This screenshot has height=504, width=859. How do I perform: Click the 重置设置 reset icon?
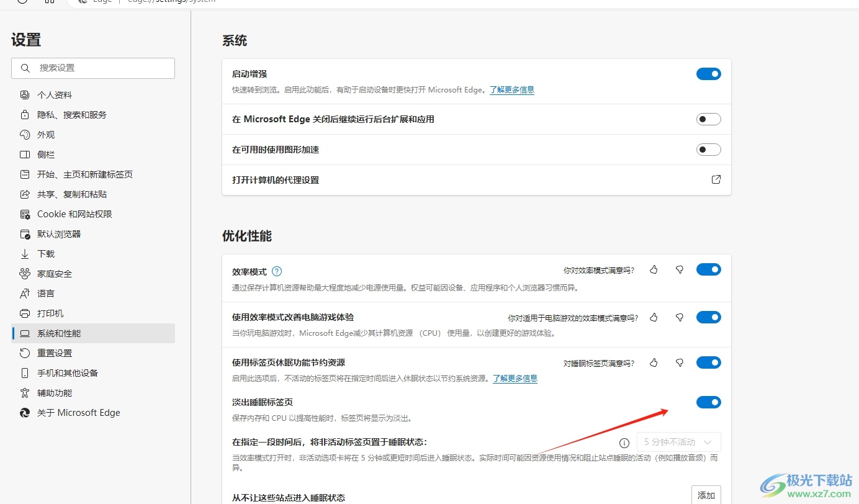[x=25, y=353]
